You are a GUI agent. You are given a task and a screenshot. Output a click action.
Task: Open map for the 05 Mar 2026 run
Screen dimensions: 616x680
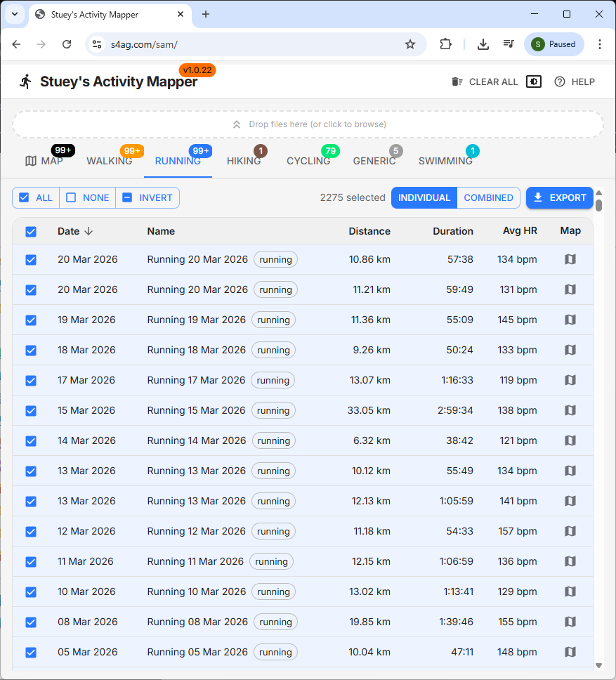pos(570,652)
